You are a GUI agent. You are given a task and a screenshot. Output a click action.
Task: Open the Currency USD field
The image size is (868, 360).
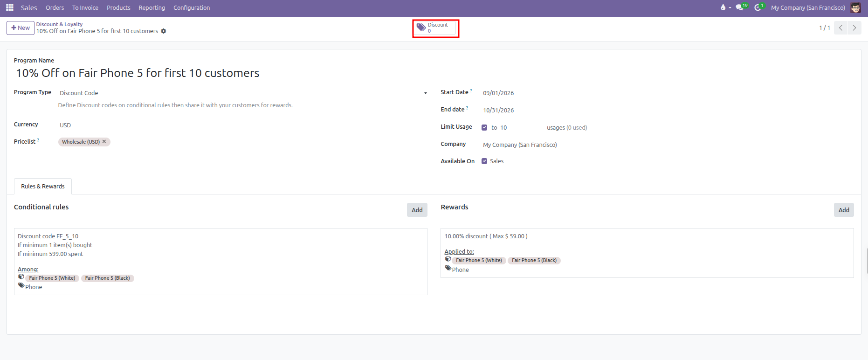click(243, 125)
